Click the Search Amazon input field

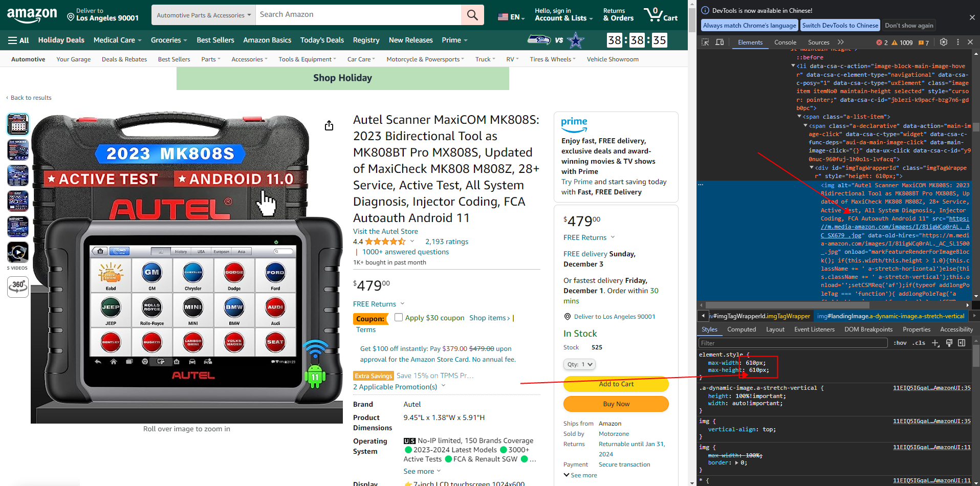(358, 15)
